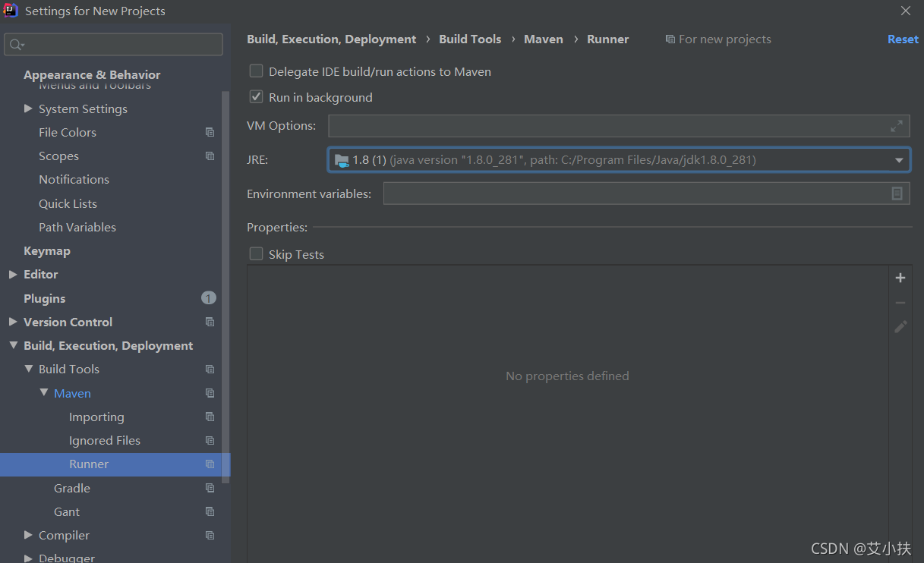The height and width of the screenshot is (563, 924).
Task: Click the project-level icon beside Compiler
Action: [210, 535]
